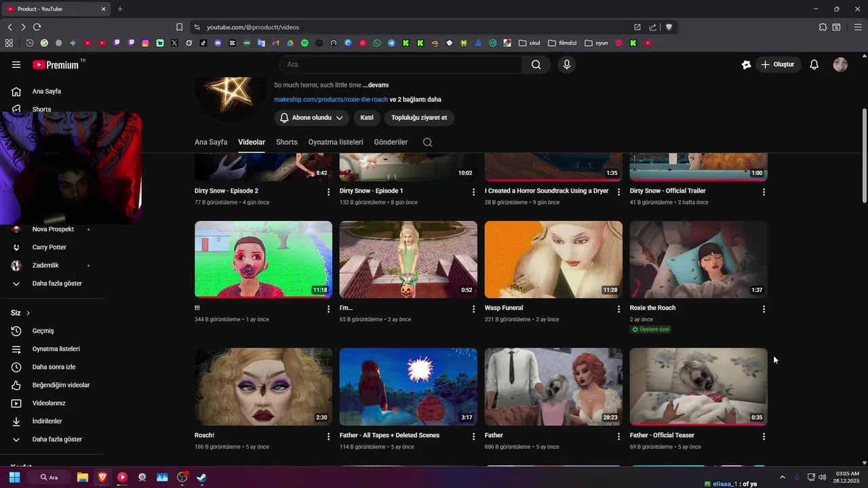The height and width of the screenshot is (488, 868).
Task: Click video title Father - All Tapes + Deleted Scenes
Action: tap(389, 435)
